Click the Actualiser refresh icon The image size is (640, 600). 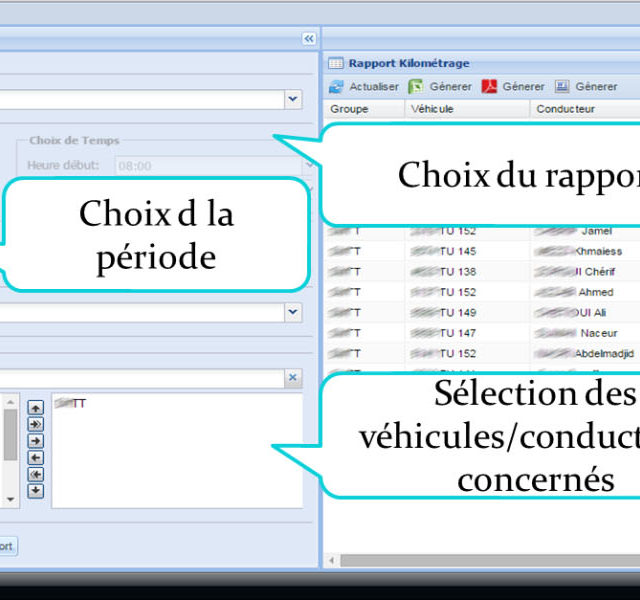[337, 87]
